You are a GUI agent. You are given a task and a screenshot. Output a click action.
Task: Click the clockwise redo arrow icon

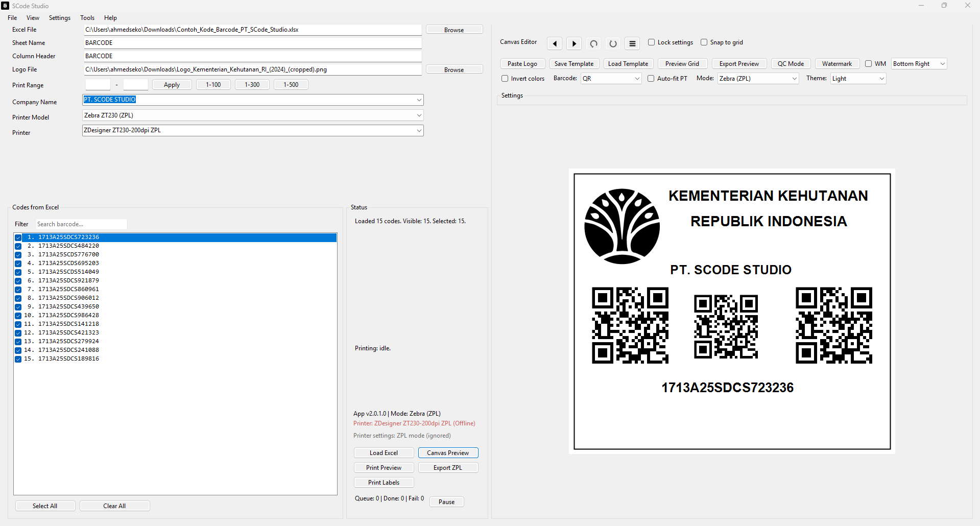pyautogui.click(x=613, y=43)
